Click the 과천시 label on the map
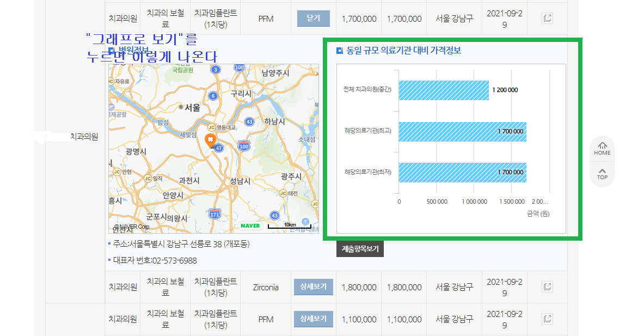The image size is (644, 336). coord(189,180)
